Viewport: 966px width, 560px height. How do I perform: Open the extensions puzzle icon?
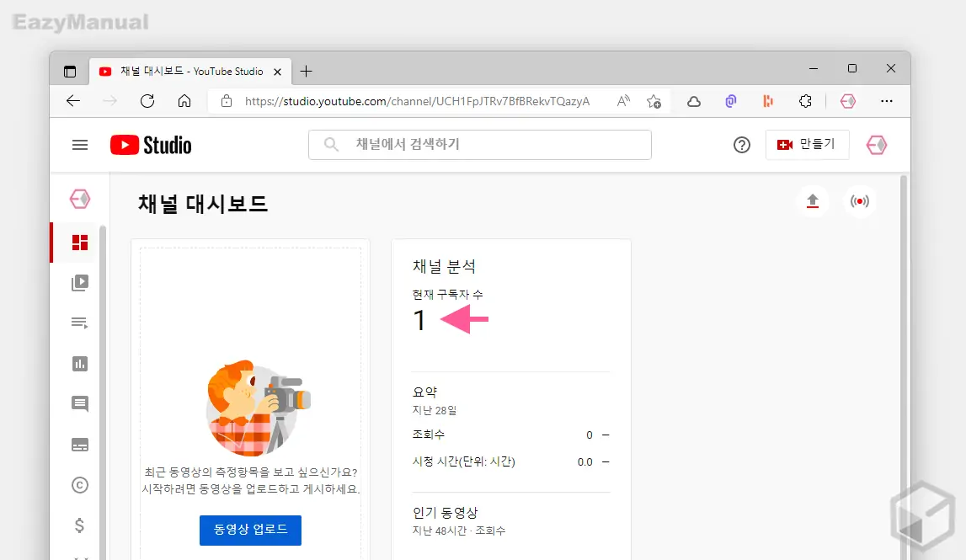coord(805,101)
